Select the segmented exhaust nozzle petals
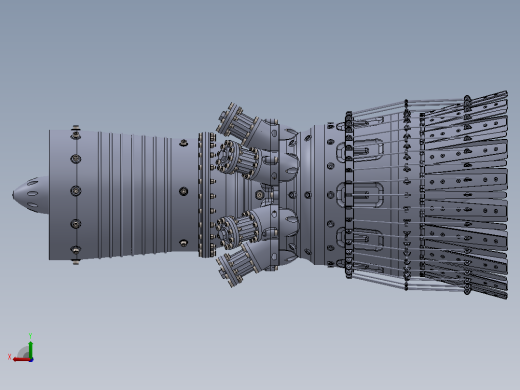The width and height of the screenshot is (520, 390). [x=465, y=195]
